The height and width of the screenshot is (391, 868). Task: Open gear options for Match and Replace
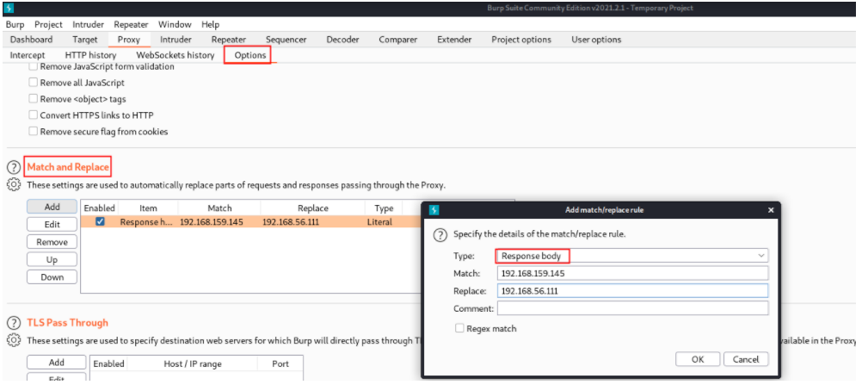[x=14, y=185]
